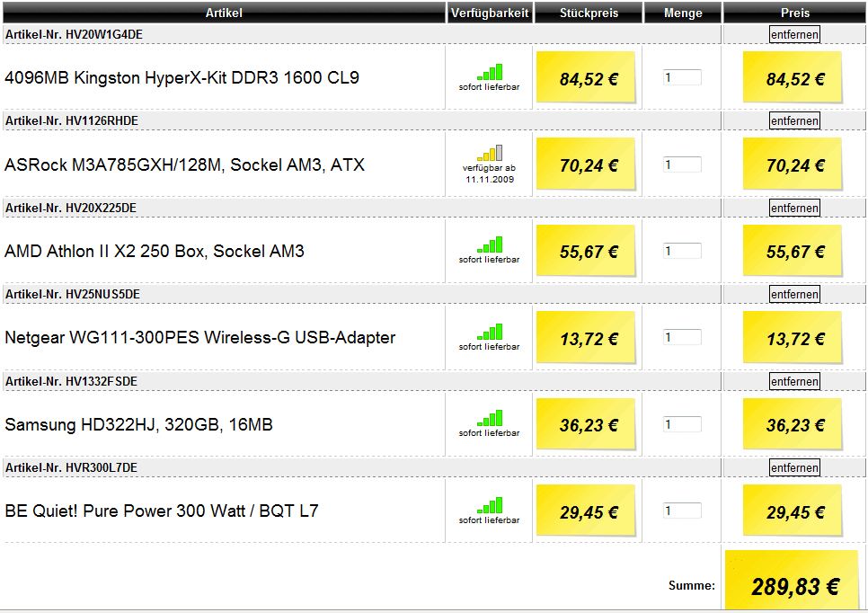Viewport: 868px width, 613px height.
Task: Click availability bars icon for BE Quiet! Pure Power
Action: point(490,505)
